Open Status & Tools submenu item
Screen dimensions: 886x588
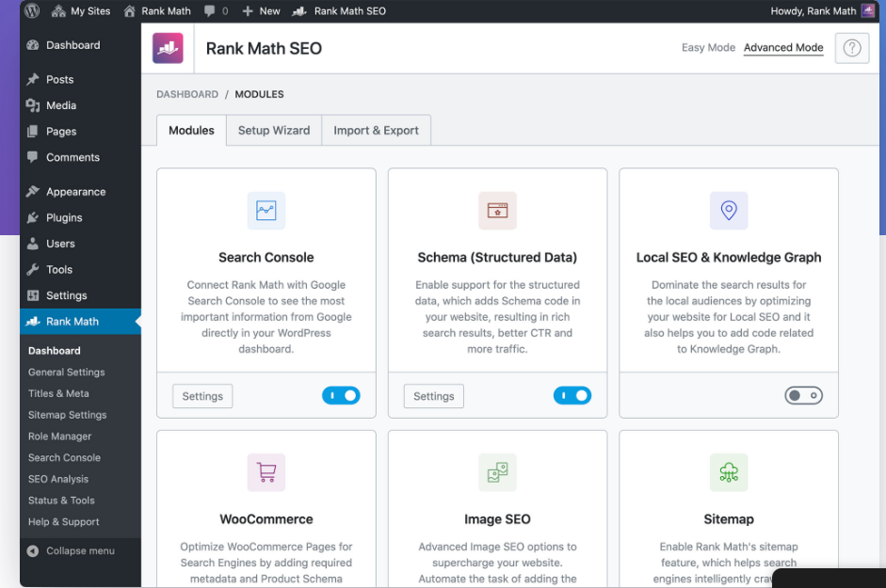pos(61,501)
